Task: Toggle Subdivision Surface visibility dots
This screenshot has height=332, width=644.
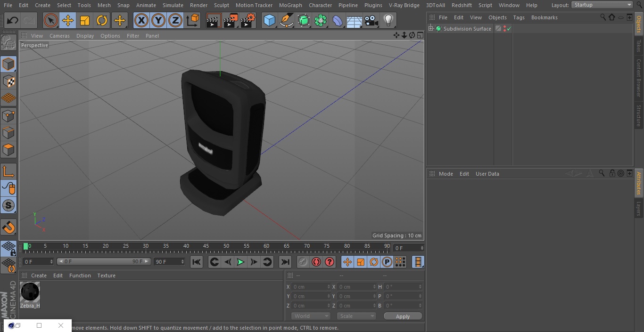Action: point(504,29)
